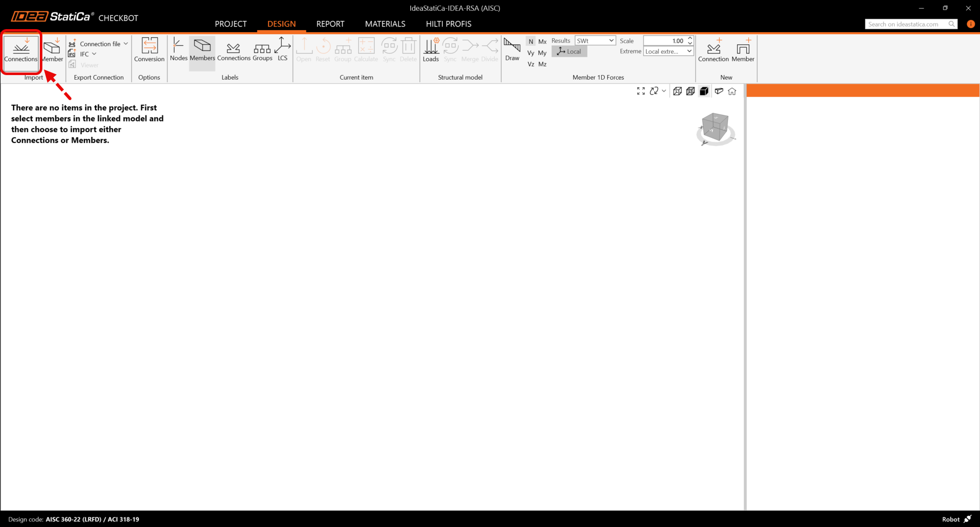
Task: Click the Loads icon in Structural model
Action: tap(430, 50)
